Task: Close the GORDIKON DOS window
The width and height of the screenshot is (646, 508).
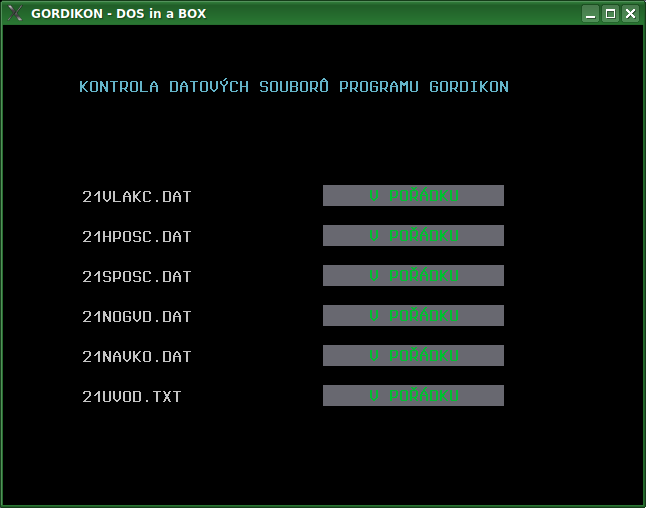Action: tap(630, 13)
